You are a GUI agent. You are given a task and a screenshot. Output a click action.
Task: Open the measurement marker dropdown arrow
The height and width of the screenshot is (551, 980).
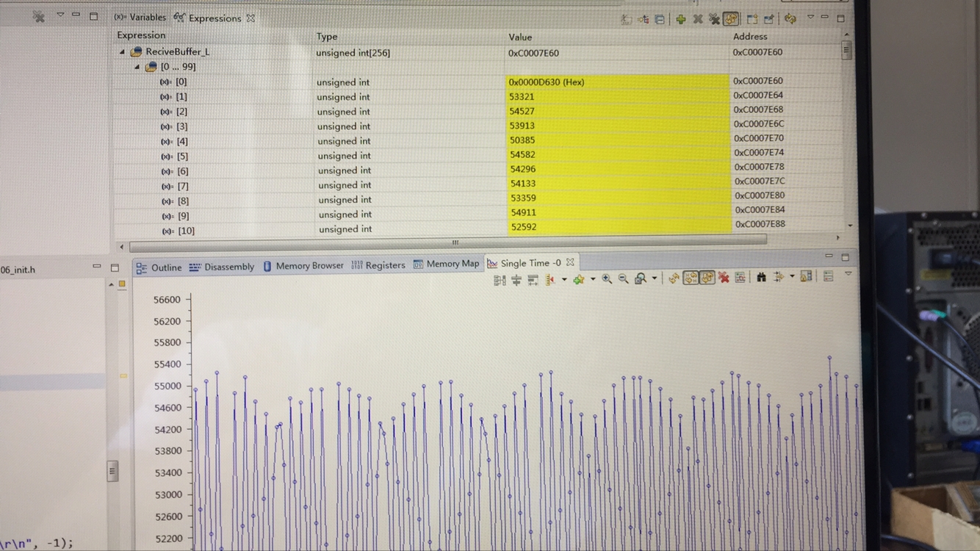[563, 280]
